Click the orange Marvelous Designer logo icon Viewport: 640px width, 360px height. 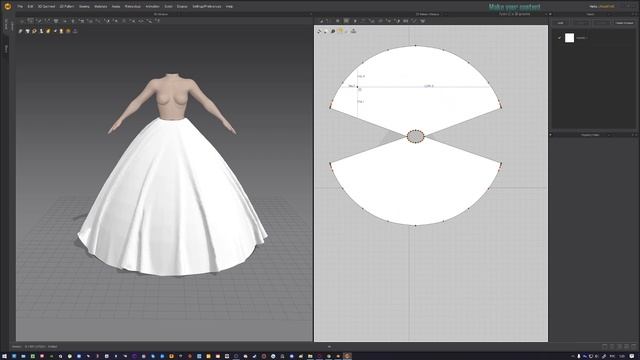coord(7,6)
